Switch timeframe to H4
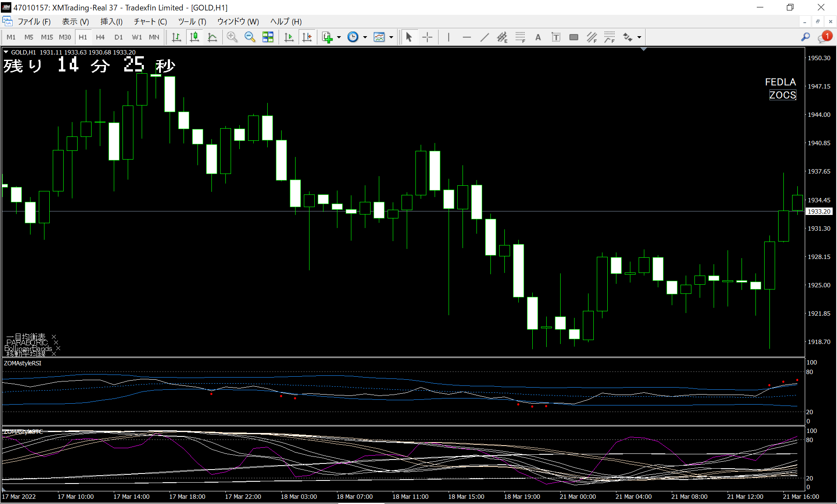The width and height of the screenshot is (837, 504). tap(100, 37)
